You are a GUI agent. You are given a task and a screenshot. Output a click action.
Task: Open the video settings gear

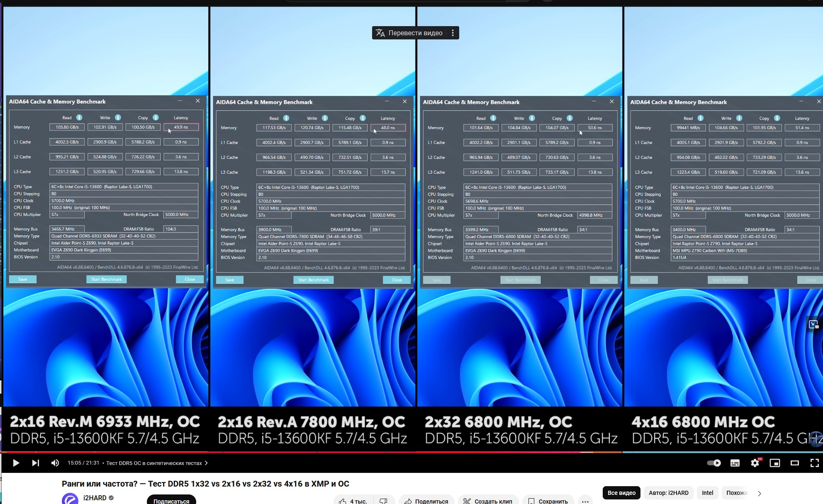[755, 463]
